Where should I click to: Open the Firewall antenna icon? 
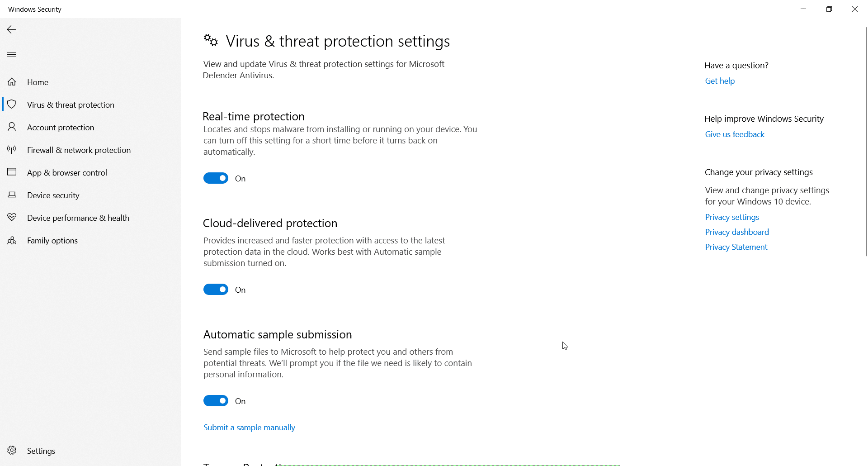click(x=12, y=150)
